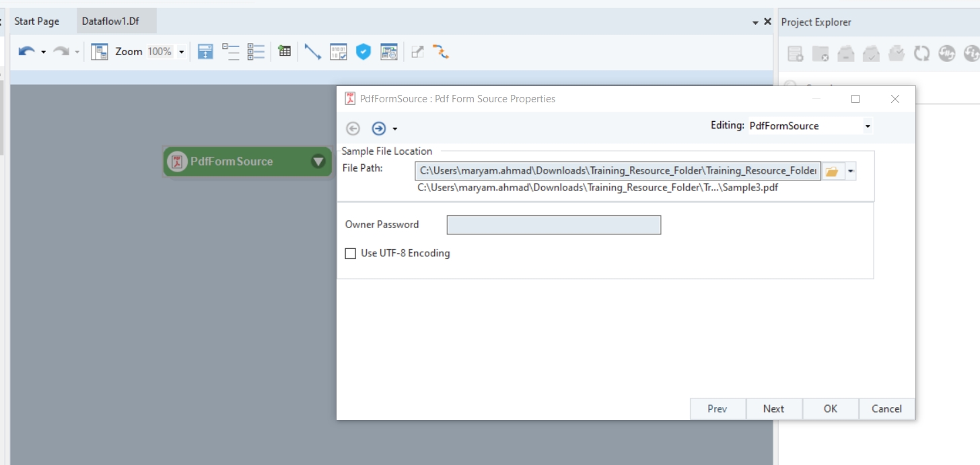Open the Editing PdfFormSource dropdown
Image resolution: width=980 pixels, height=465 pixels.
click(868, 127)
